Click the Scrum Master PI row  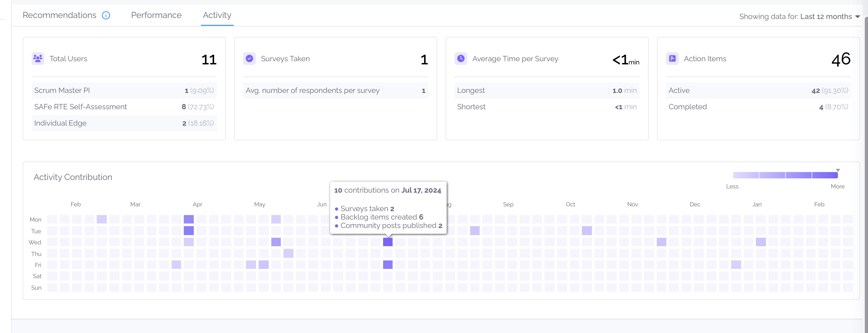click(x=124, y=90)
